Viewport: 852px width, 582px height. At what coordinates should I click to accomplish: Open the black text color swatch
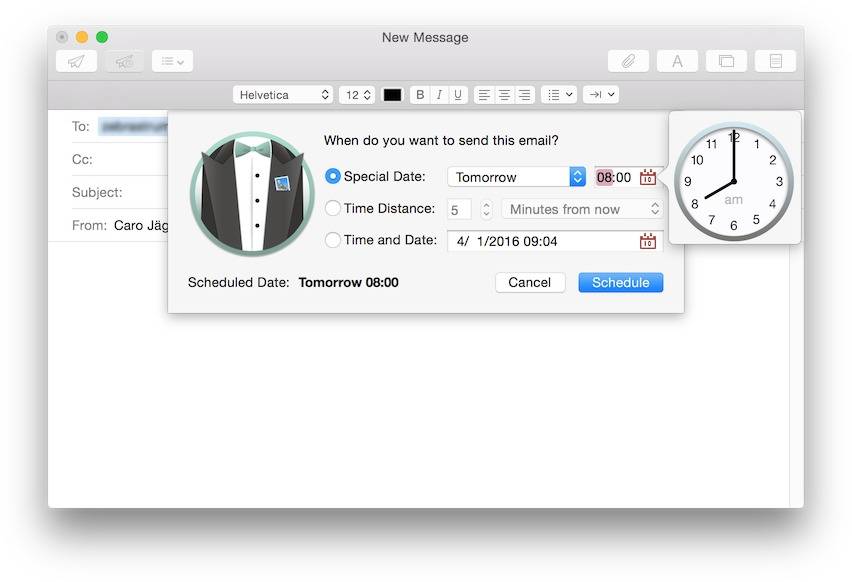tap(392, 95)
